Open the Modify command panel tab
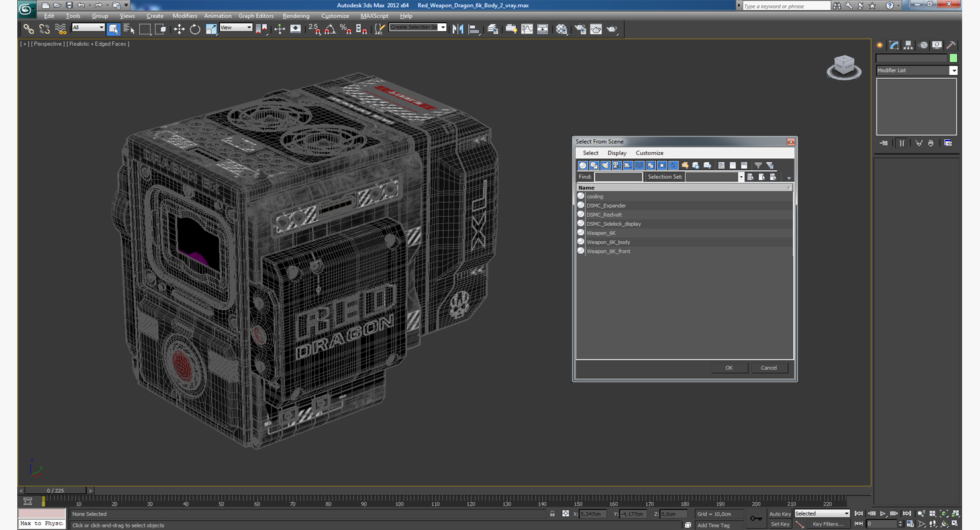The width and height of the screenshot is (980, 530). [x=894, y=45]
